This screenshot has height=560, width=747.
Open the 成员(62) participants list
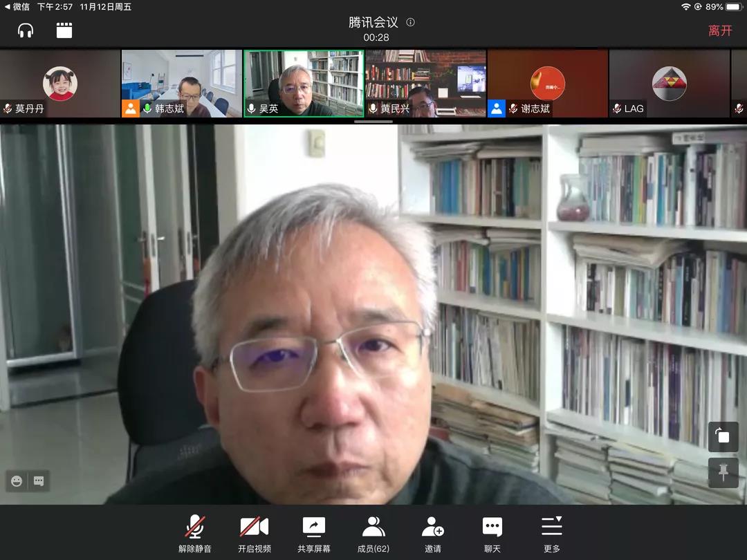tap(373, 535)
